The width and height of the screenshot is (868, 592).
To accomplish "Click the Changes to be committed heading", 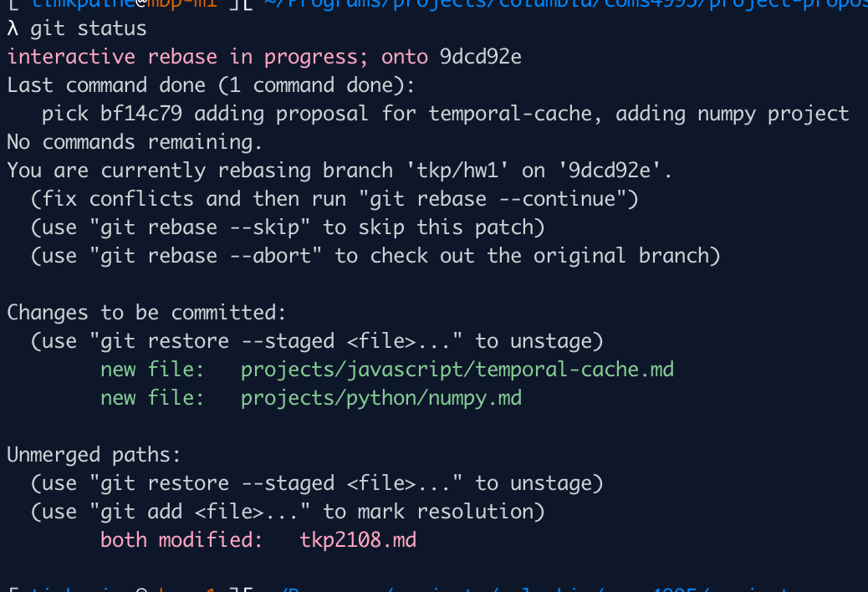I will [146, 313].
